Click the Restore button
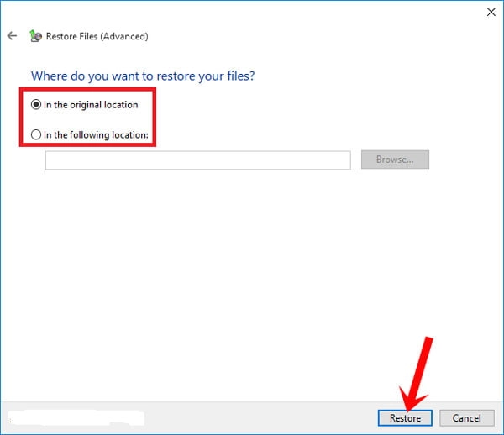Screen dimensions: 504x435 pyautogui.click(x=405, y=417)
